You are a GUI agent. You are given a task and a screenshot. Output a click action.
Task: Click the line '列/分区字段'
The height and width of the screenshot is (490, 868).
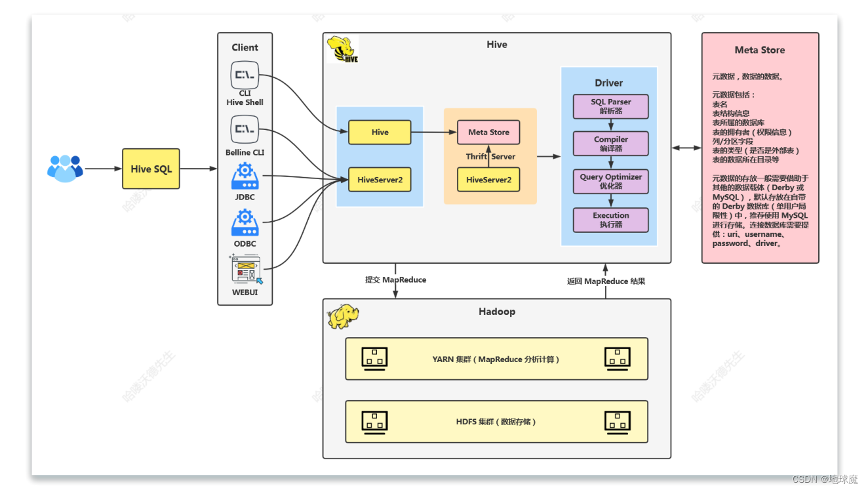click(733, 141)
